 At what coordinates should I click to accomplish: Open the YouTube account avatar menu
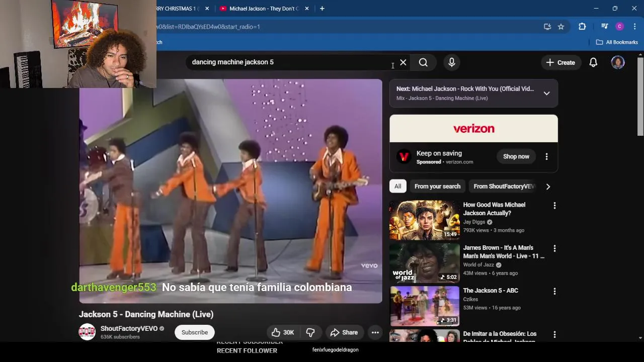[618, 62]
